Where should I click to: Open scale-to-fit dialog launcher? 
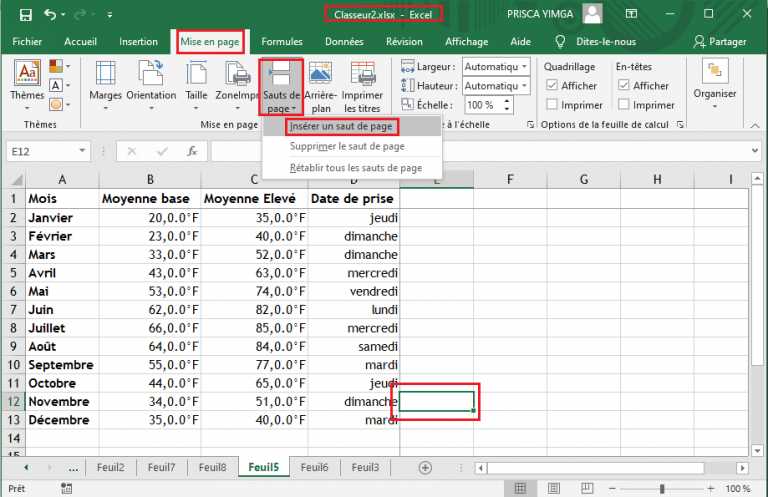[530, 124]
